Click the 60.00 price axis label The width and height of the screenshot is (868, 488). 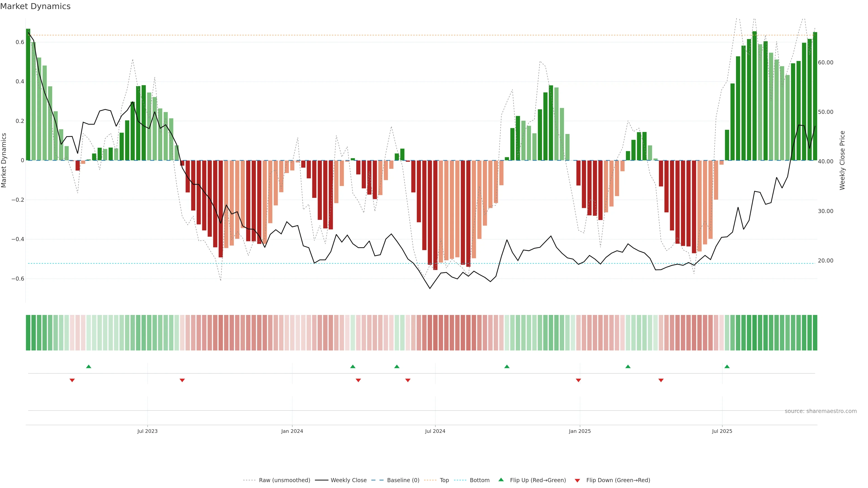click(825, 63)
